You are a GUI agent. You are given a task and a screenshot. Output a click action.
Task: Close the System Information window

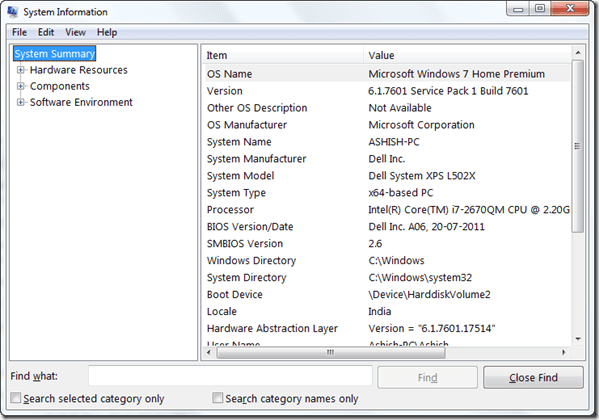[x=570, y=8]
